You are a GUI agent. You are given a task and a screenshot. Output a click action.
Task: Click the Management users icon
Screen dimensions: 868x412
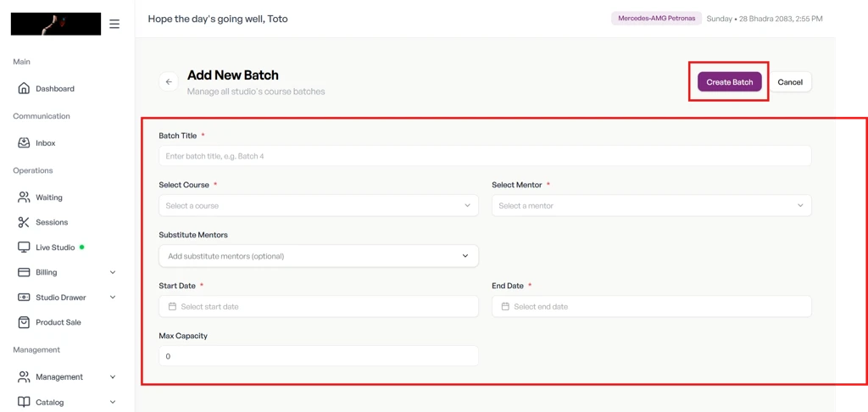click(x=24, y=377)
